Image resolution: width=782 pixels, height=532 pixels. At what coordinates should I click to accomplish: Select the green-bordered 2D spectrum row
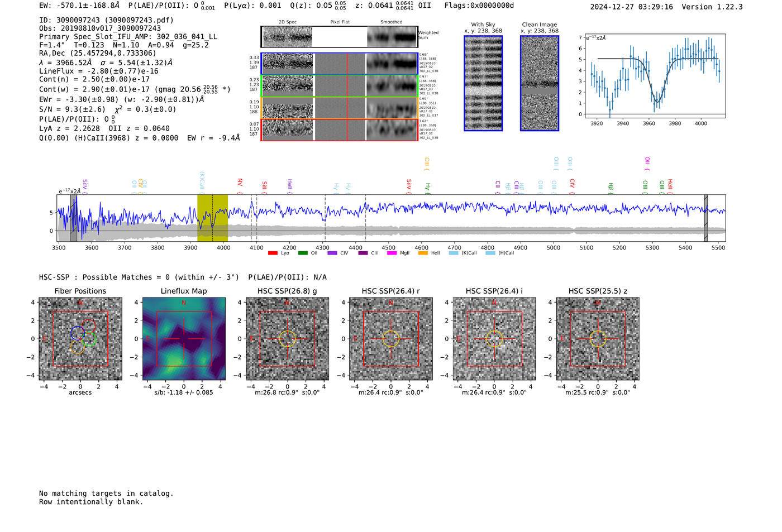[x=340, y=85]
